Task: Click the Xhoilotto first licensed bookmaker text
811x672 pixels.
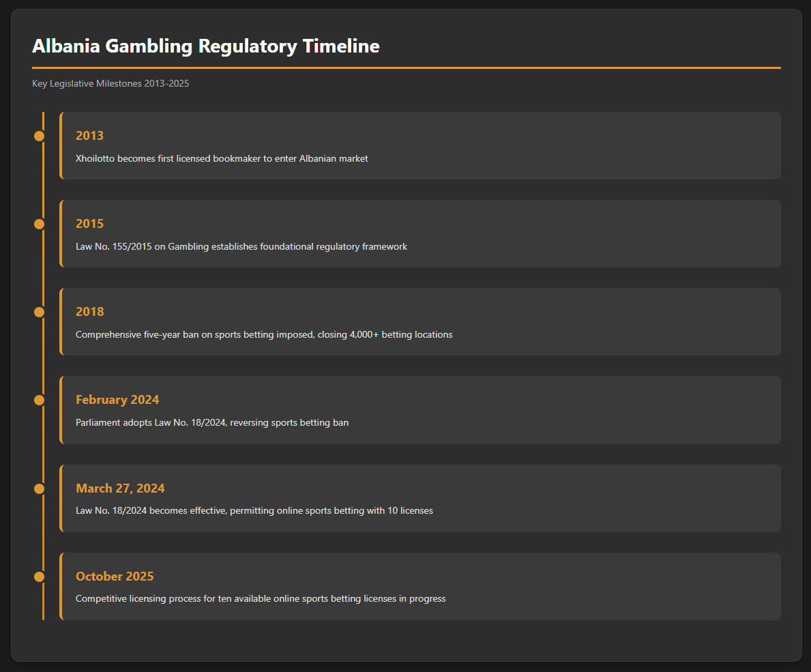Action: [222, 158]
